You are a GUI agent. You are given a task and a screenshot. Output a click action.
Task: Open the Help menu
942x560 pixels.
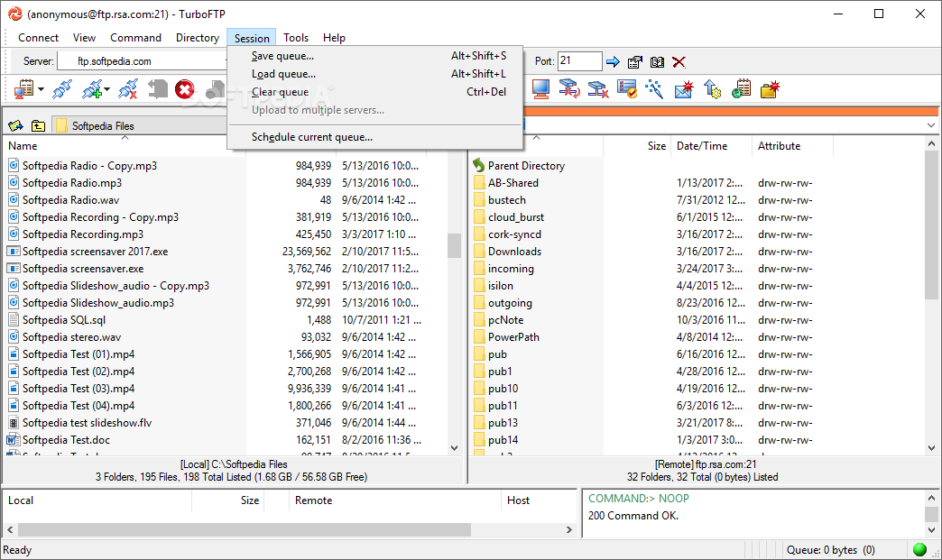coord(334,38)
